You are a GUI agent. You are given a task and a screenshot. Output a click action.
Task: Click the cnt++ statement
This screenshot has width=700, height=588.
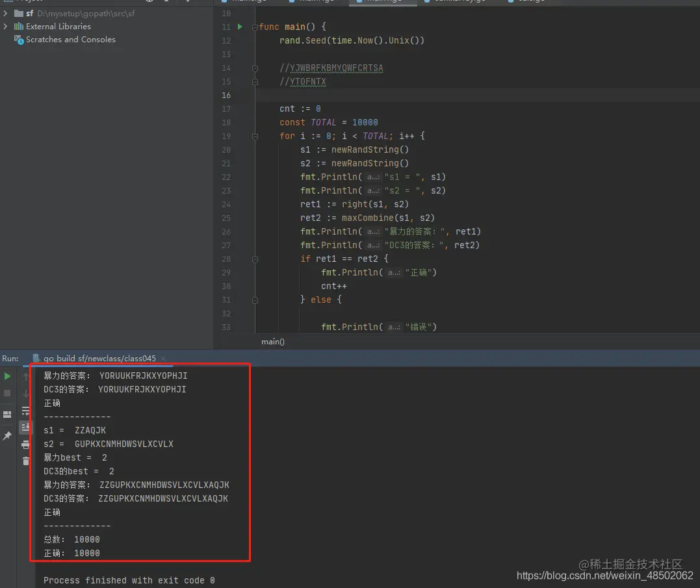tap(334, 287)
